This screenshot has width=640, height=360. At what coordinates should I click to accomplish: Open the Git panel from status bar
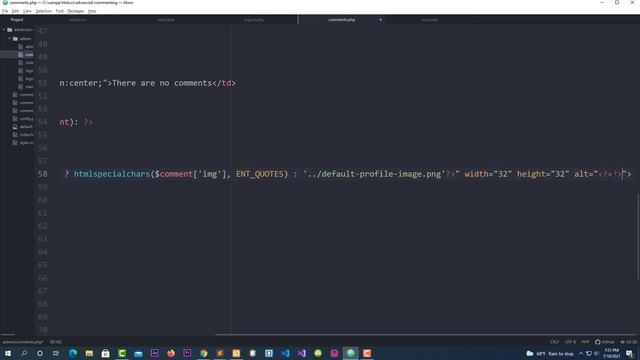(629, 342)
